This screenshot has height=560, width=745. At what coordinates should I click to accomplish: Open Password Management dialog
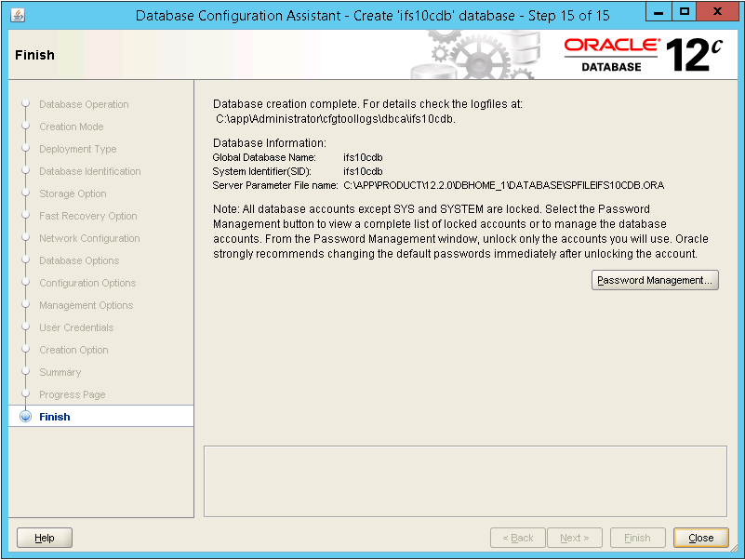(x=655, y=280)
